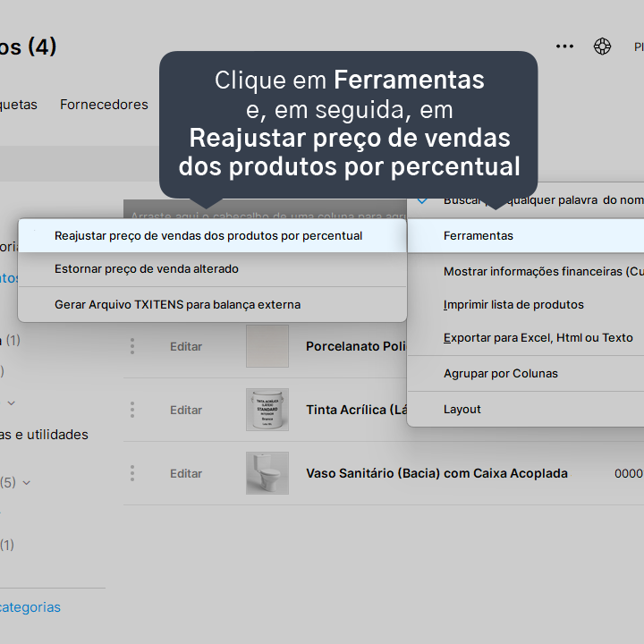Open Agrupar por Colunas option

coord(526,373)
